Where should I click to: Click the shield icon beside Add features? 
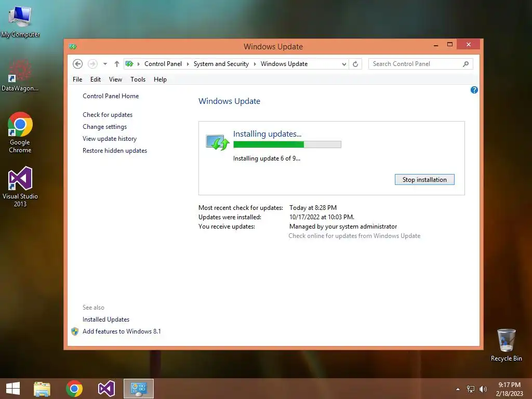[x=75, y=331]
